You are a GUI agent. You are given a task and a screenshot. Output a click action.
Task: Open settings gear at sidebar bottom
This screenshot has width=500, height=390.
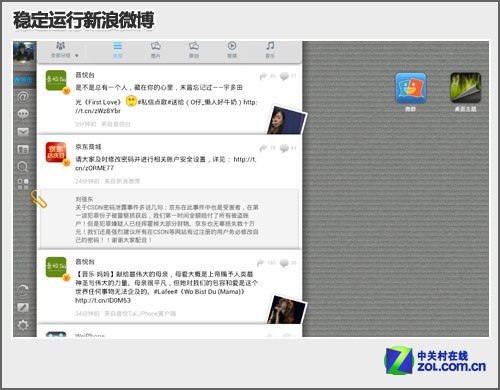pos(23,325)
